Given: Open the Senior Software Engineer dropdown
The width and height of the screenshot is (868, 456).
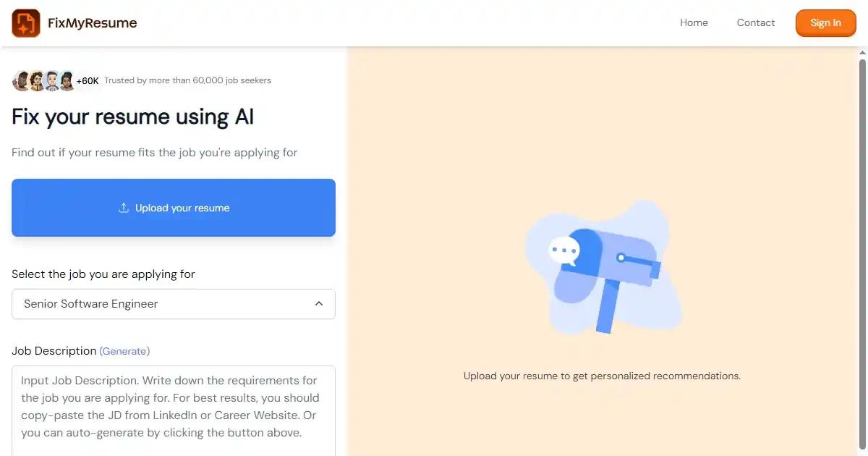Looking at the screenshot, I should (x=174, y=304).
